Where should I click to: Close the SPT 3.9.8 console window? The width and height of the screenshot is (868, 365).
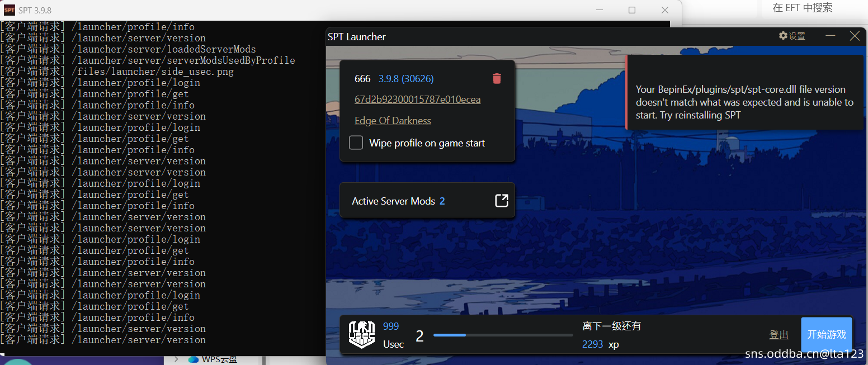[x=665, y=10]
